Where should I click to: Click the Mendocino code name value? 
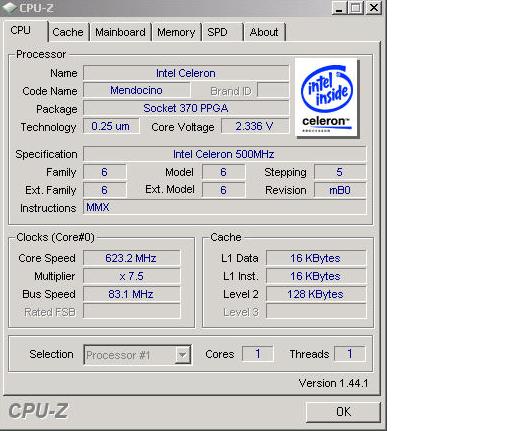click(x=136, y=90)
